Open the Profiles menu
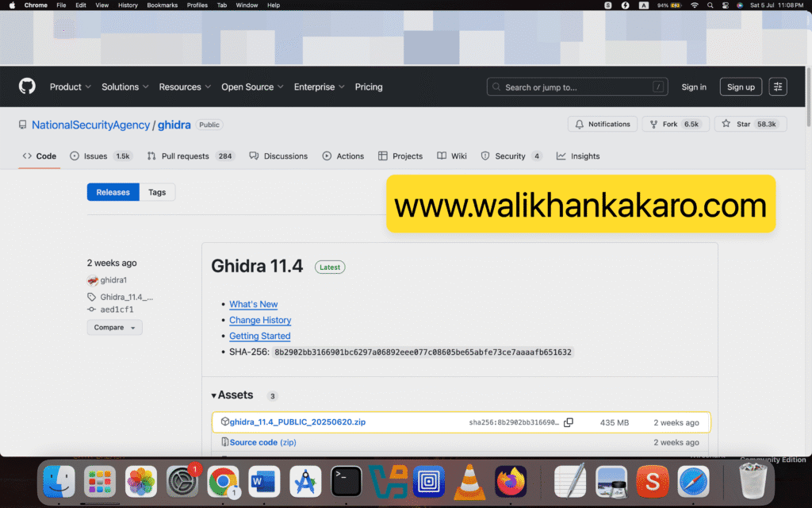The height and width of the screenshot is (508, 812). 197,6
